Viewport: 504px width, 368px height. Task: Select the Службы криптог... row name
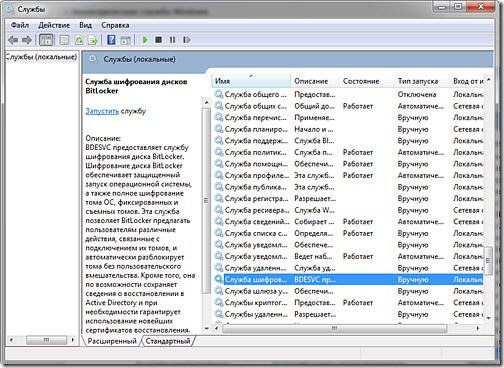click(x=256, y=303)
